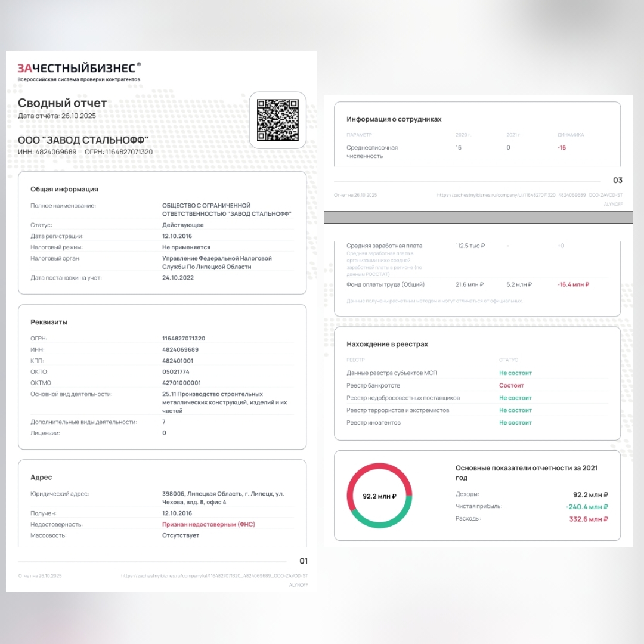Click the QR code in report header

click(277, 120)
